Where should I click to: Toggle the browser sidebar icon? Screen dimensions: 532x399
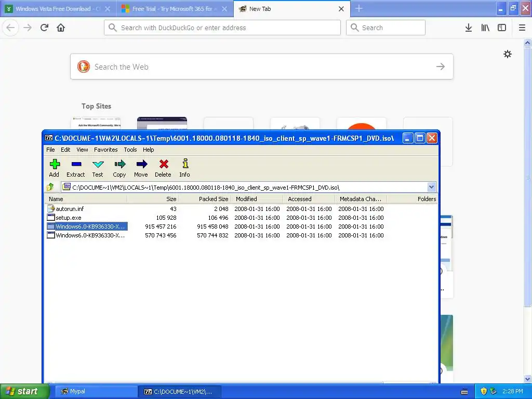[x=502, y=28]
